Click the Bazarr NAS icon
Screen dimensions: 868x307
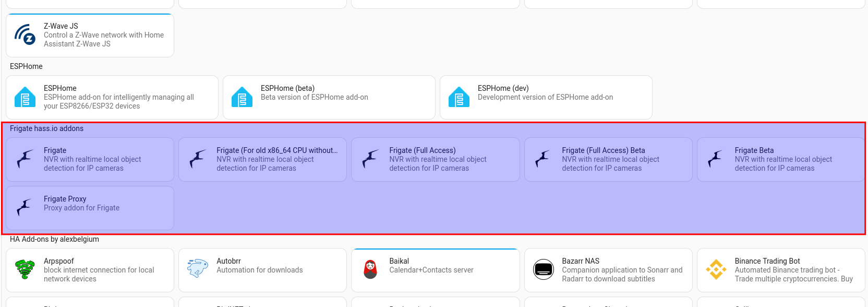tap(544, 269)
